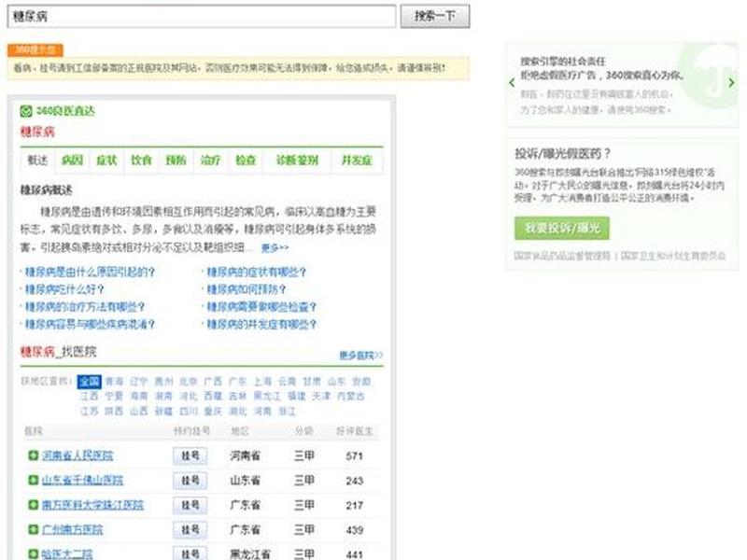Click the 360良医直达 green shield icon

(x=26, y=111)
